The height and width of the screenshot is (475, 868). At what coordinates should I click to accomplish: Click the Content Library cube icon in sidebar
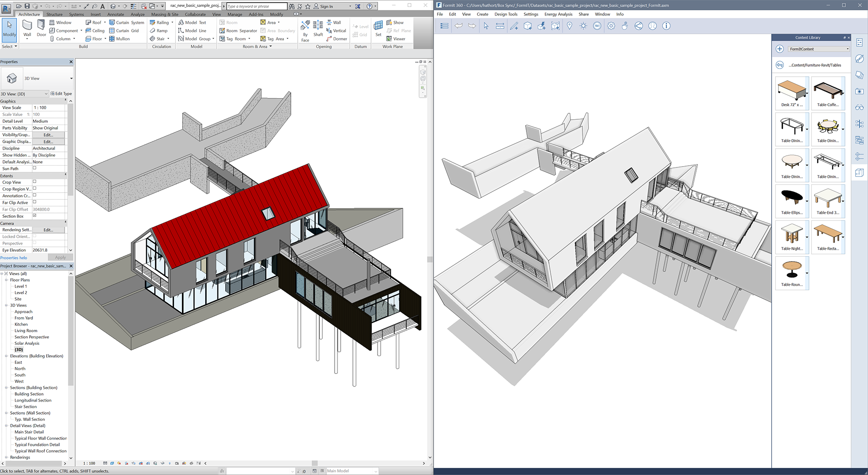tap(859, 172)
